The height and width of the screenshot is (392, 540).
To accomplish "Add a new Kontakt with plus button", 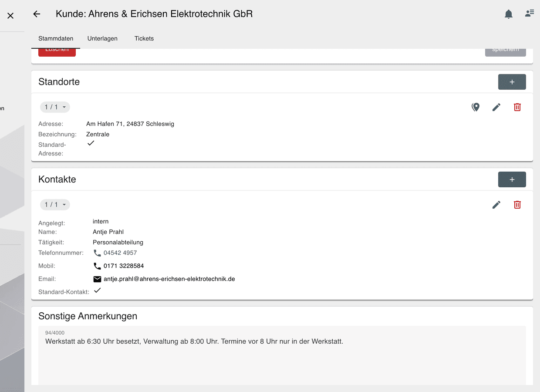I will tap(512, 179).
